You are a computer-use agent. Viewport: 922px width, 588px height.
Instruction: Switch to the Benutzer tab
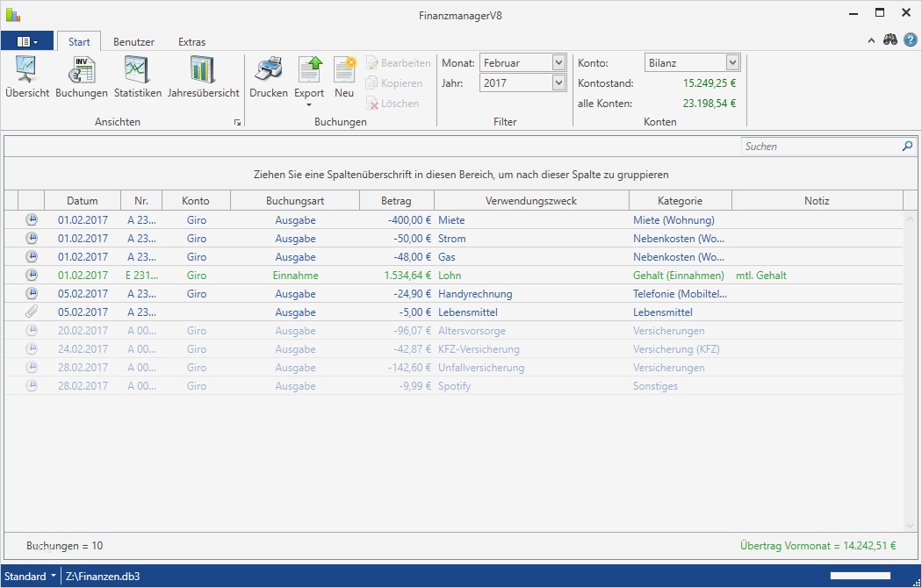(x=133, y=41)
